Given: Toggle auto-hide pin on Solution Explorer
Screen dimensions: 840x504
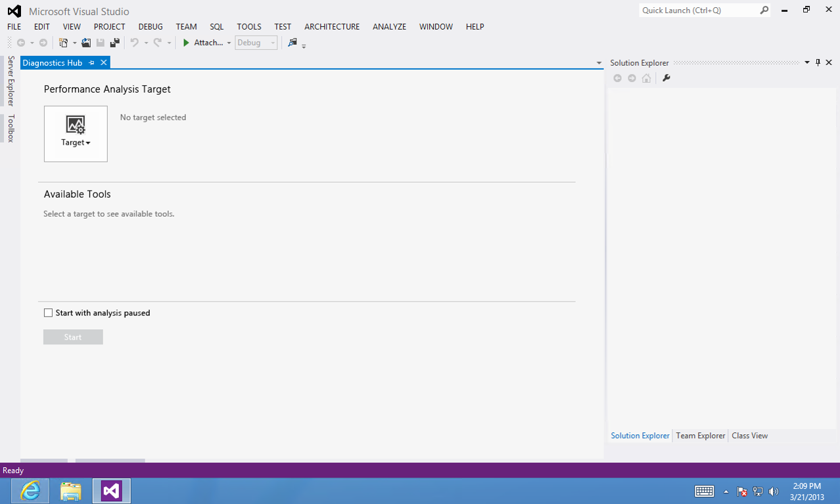Looking at the screenshot, I should tap(818, 62).
